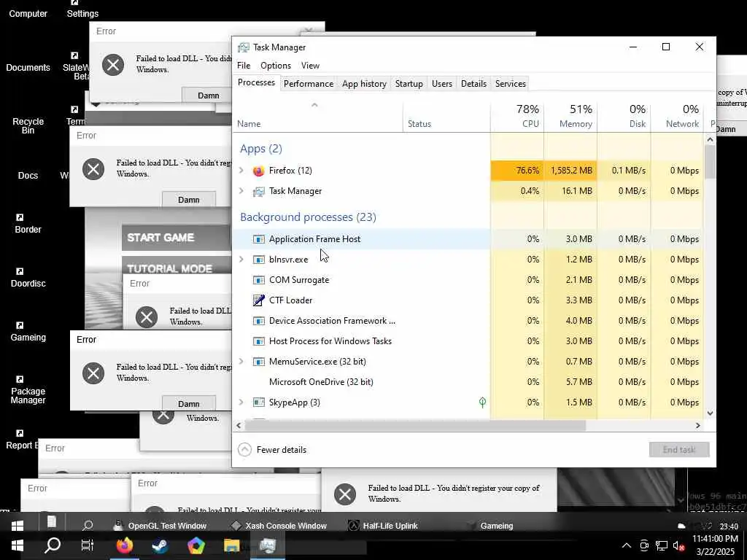The height and width of the screenshot is (560, 747).
Task: Switch to the Performance tab
Action: (309, 84)
